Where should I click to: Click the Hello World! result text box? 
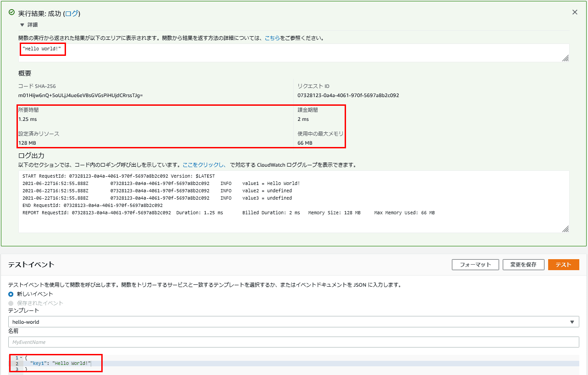[294, 53]
